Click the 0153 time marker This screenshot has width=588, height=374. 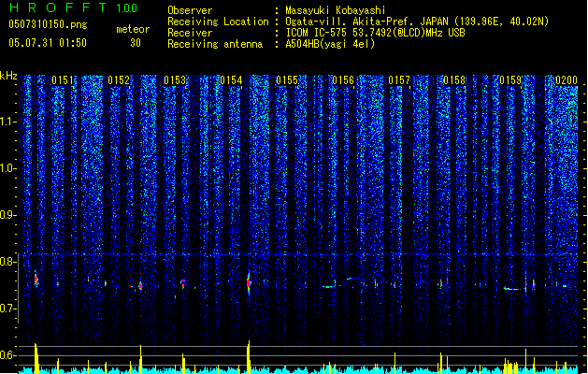tap(175, 80)
